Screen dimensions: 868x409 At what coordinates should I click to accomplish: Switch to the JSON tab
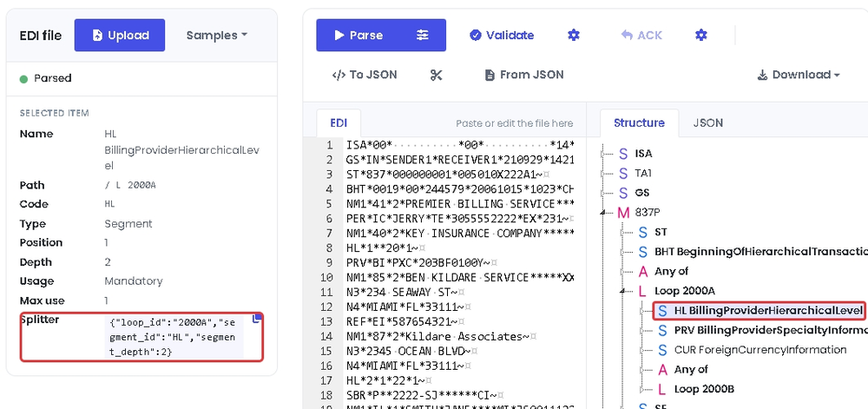click(x=708, y=122)
